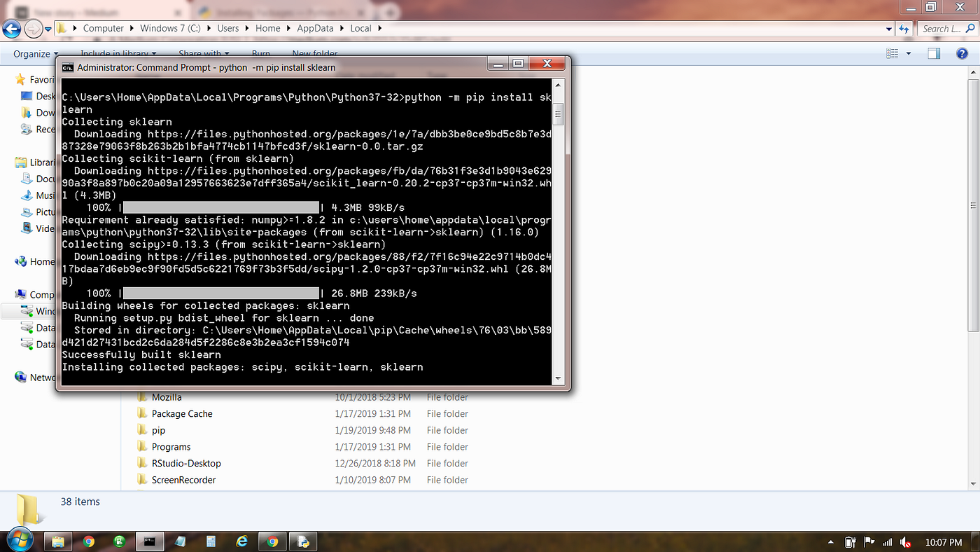Open the Action Center flag icon

coord(869,541)
